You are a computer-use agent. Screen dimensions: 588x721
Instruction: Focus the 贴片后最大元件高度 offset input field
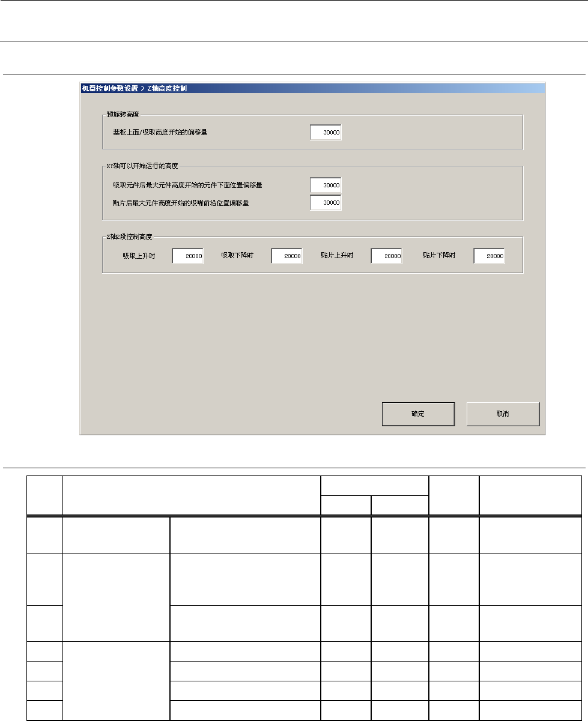point(326,203)
